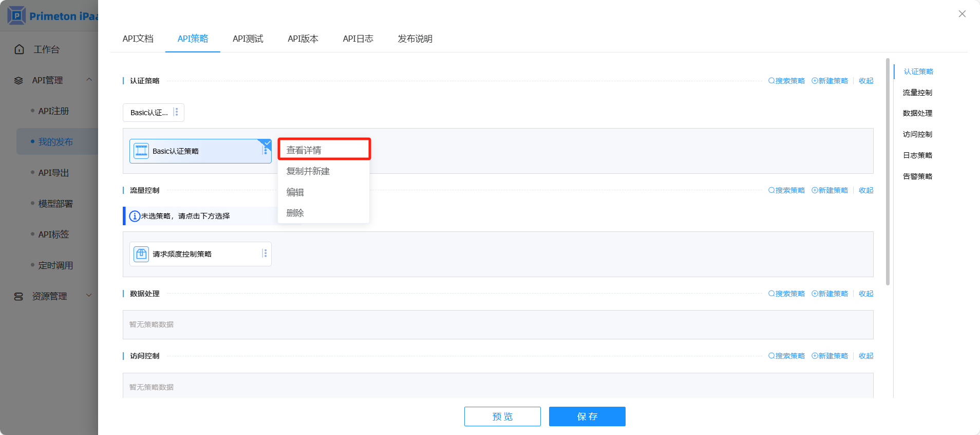The width and height of the screenshot is (980, 435).
Task: Jump to 告警策略 in the right anchor list
Action: pos(917,176)
